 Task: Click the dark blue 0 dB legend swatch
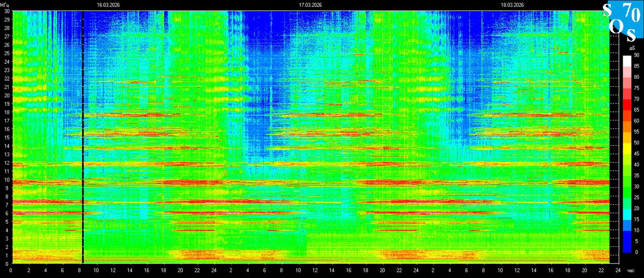coord(627,247)
